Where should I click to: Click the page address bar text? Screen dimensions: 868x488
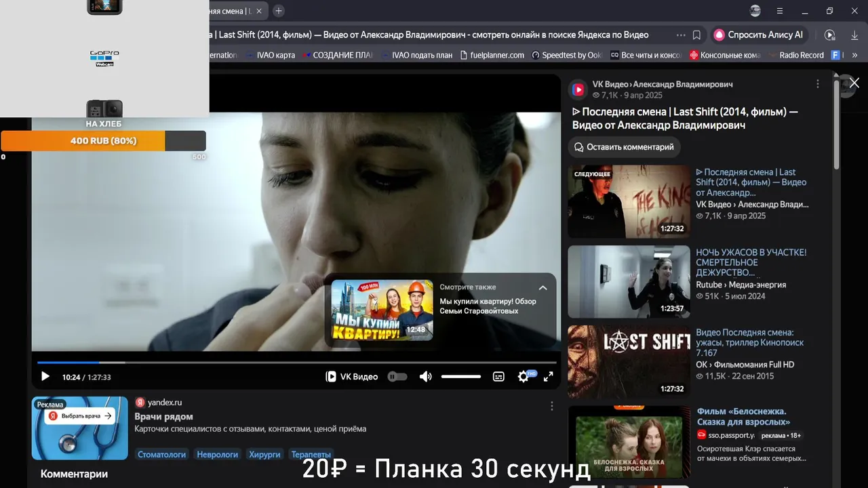[429, 35]
